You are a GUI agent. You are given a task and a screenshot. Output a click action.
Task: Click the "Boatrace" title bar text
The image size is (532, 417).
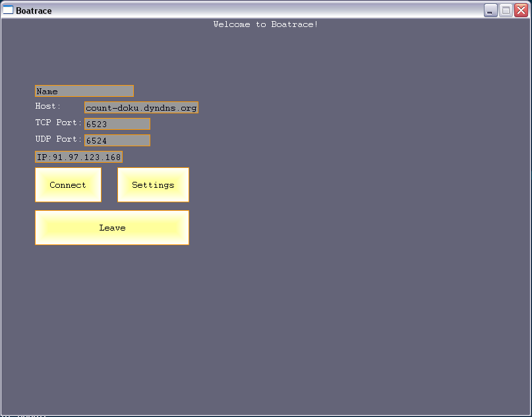click(34, 11)
